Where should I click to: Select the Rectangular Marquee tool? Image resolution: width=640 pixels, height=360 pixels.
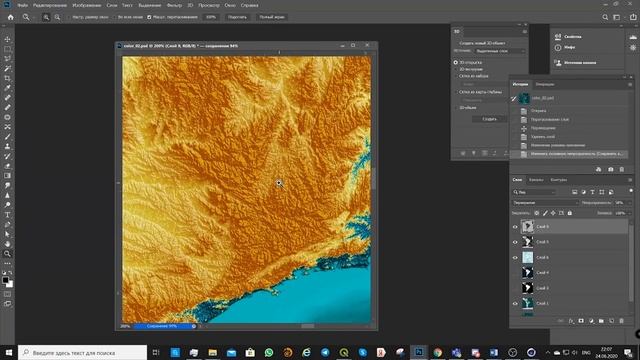pyautogui.click(x=7, y=49)
